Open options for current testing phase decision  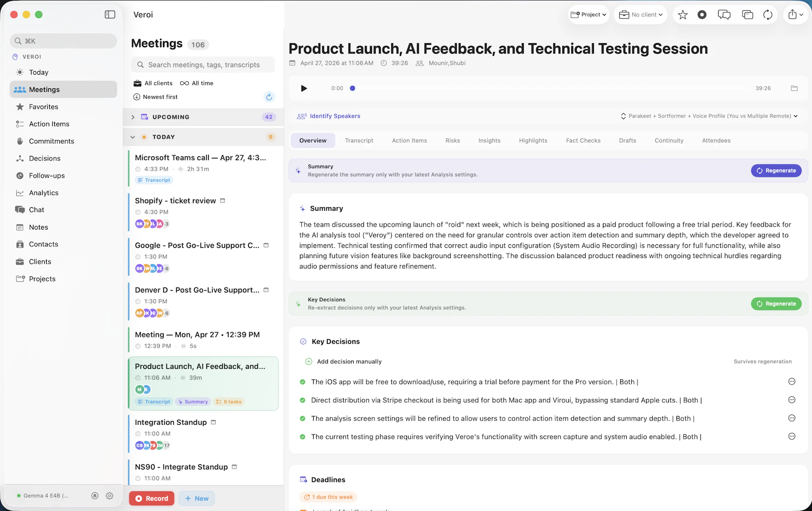pos(792,436)
